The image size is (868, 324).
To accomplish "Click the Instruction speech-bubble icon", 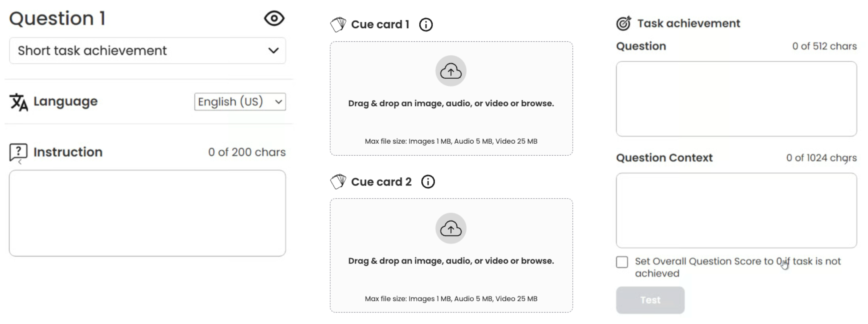I will click(18, 152).
